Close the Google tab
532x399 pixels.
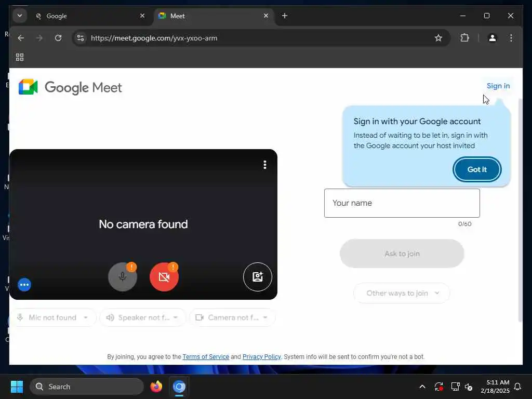(x=142, y=16)
